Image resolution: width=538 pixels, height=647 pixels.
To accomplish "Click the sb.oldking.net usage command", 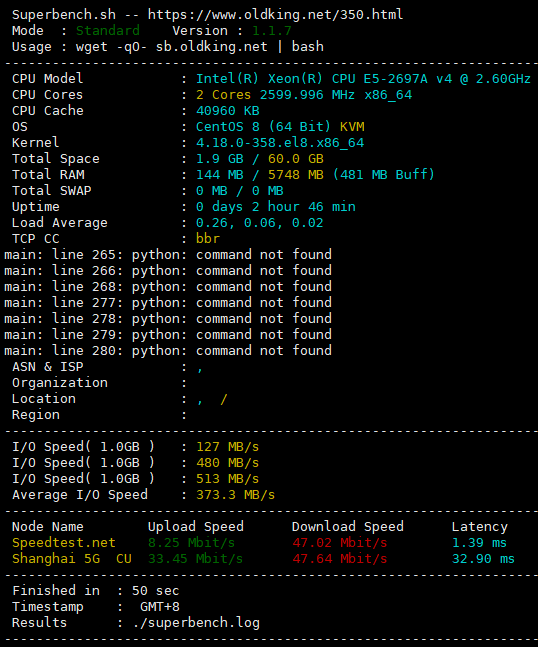I will 200,47.
